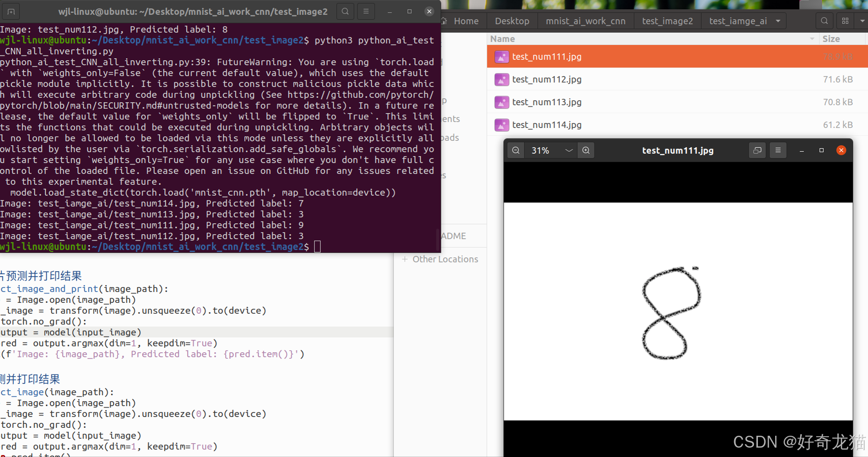The image size is (868, 457).
Task: Open terminal tab/new-tab icon in title bar
Action: tap(11, 11)
